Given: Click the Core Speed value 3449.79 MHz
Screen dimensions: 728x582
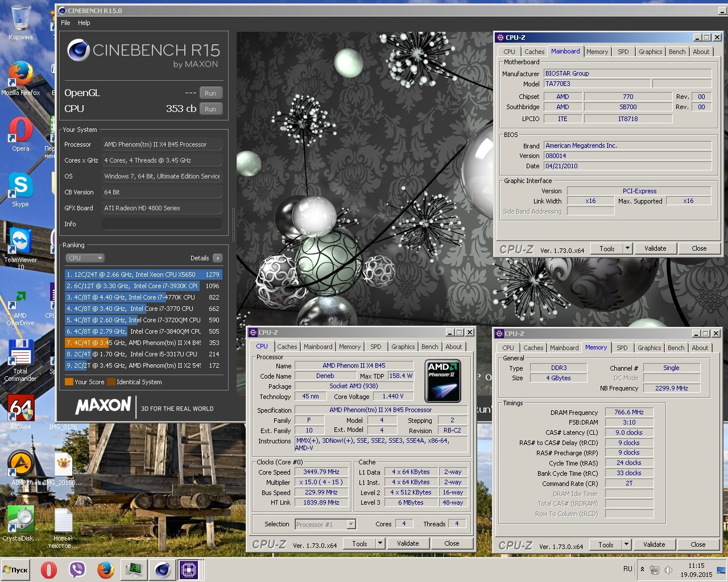Looking at the screenshot, I should [x=321, y=472].
